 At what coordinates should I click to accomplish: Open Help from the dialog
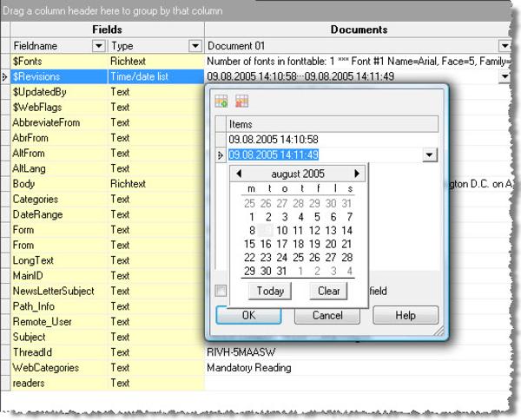coord(406,315)
